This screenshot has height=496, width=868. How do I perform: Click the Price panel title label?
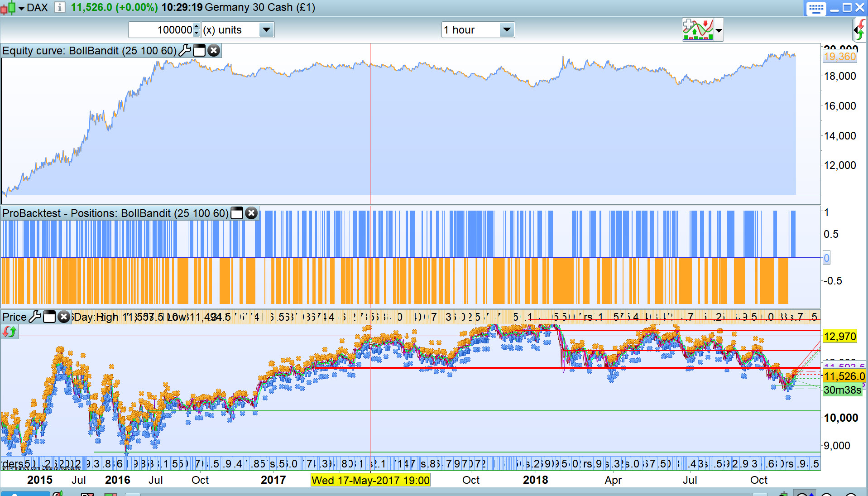14,317
